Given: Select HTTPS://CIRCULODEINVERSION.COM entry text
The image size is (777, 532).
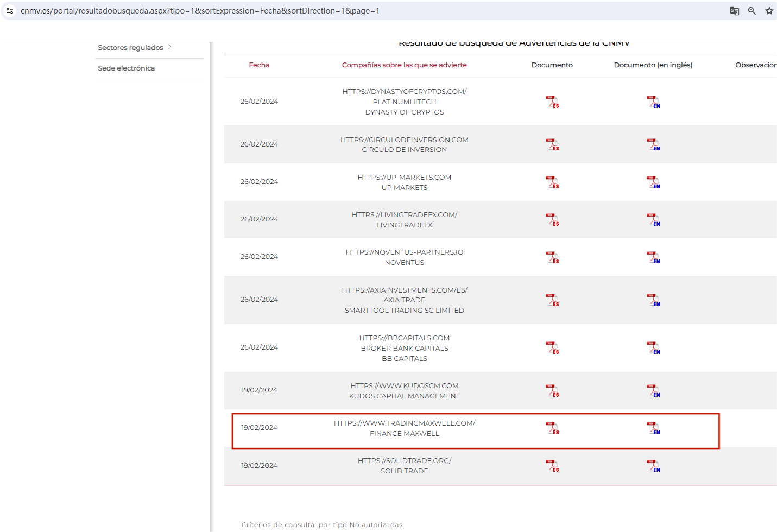Looking at the screenshot, I should point(405,140).
